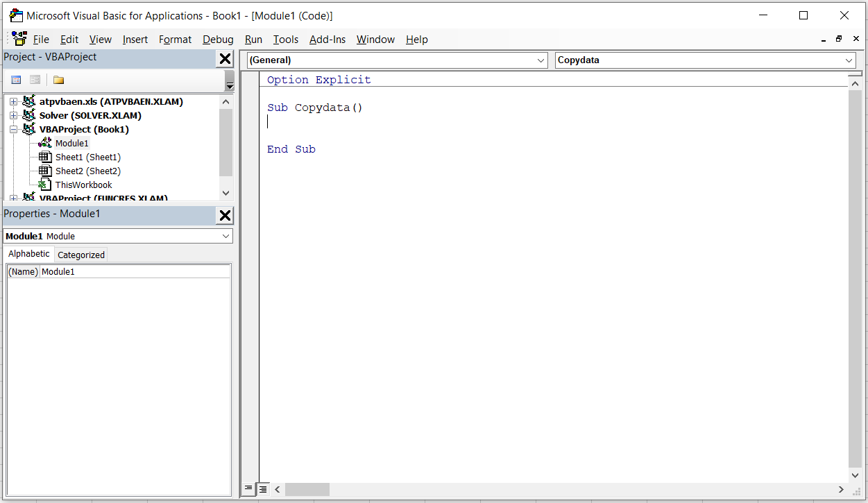The image size is (868, 503).
Task: Click the Solver project icon
Action: pyautogui.click(x=29, y=115)
